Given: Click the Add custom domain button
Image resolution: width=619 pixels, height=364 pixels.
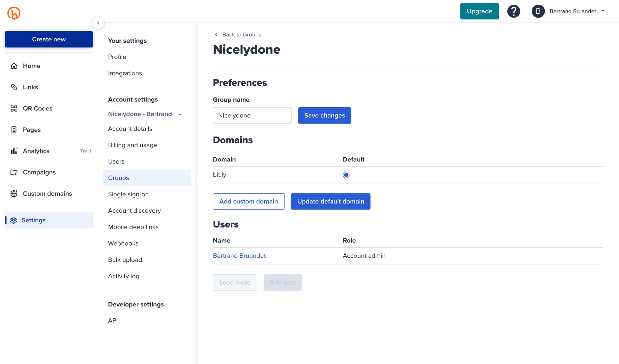Looking at the screenshot, I should coord(248,201).
